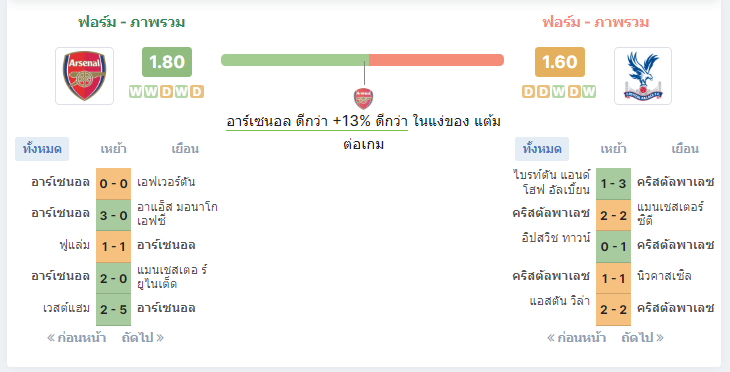This screenshot has height=372, width=730.
Task: Go to ถัดไป next page under Arsenal results
Action: click(x=142, y=338)
